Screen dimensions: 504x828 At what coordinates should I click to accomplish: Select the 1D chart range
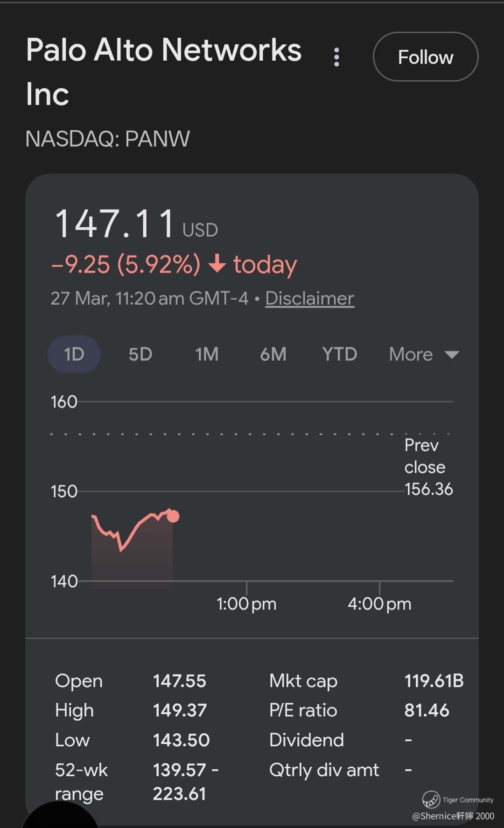pos(74,354)
